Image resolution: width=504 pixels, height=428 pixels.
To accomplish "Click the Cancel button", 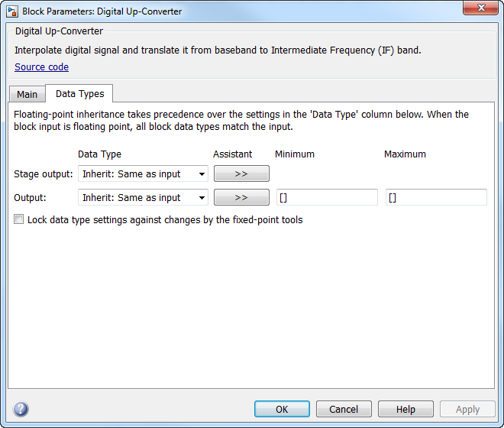I will (344, 409).
